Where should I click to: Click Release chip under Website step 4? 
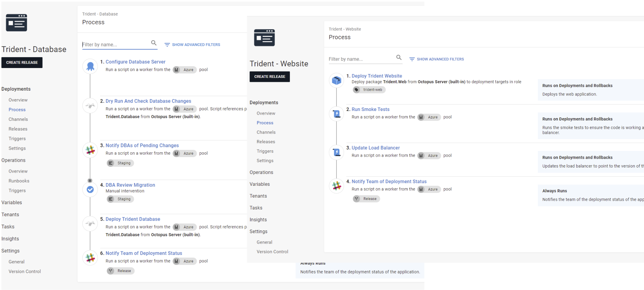point(366,199)
